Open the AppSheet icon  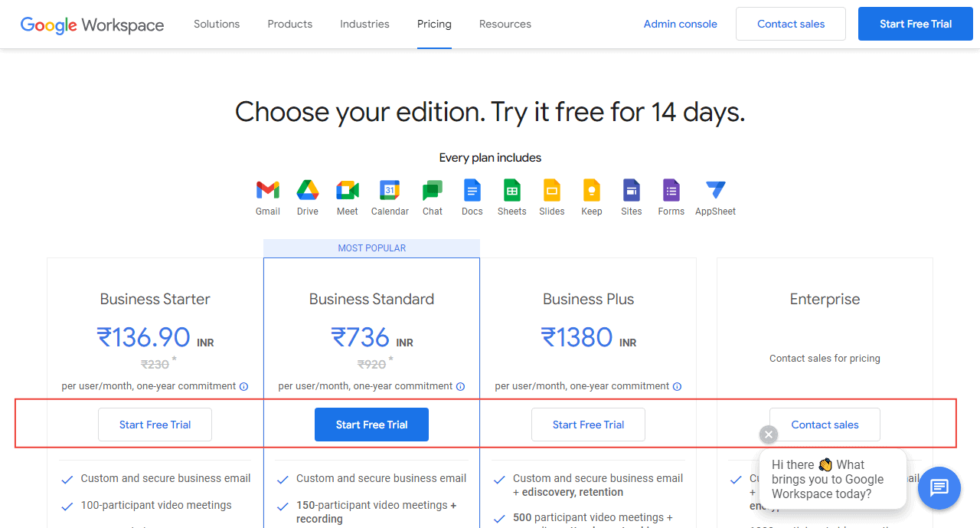tap(715, 192)
